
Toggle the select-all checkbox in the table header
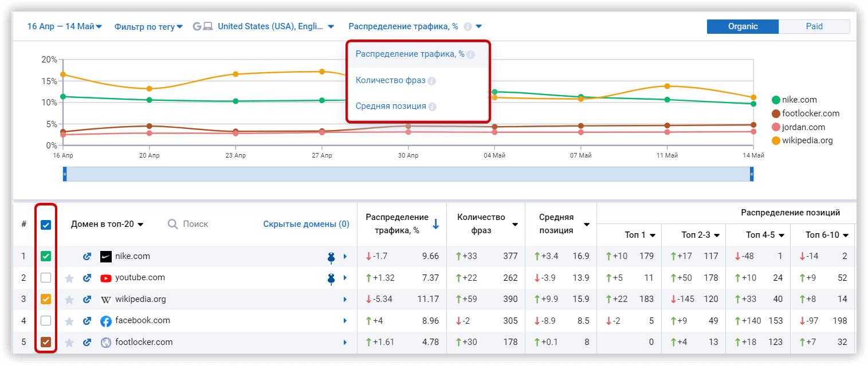click(x=46, y=224)
